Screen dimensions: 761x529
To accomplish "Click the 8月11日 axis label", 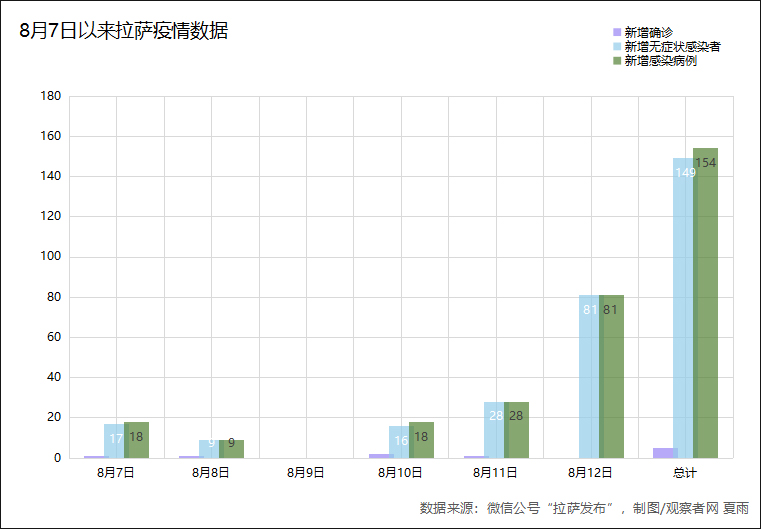I will click(x=496, y=473).
